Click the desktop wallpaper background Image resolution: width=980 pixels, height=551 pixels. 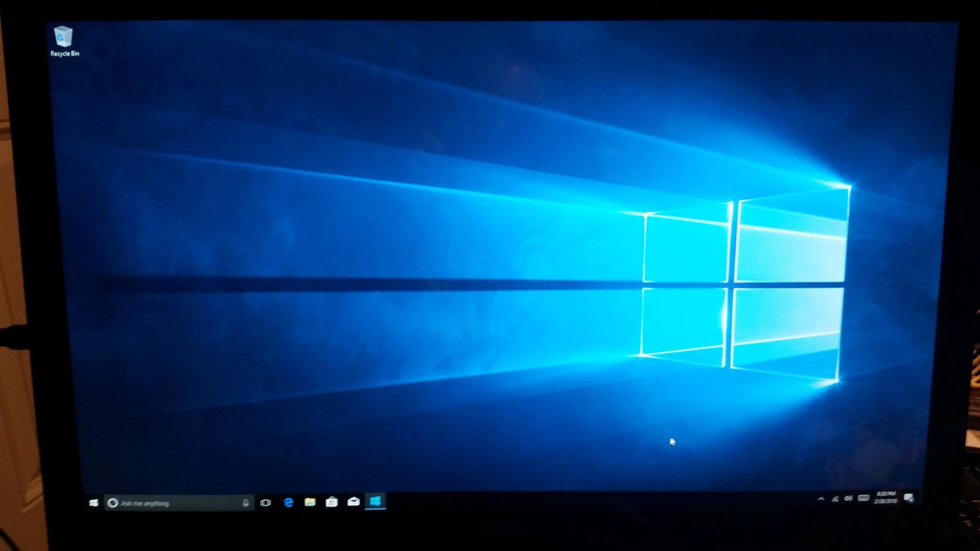[x=429, y=245]
